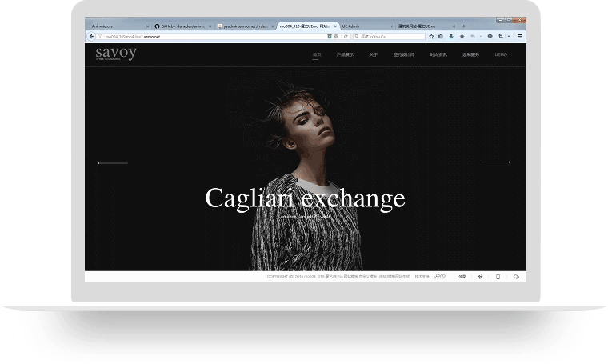Open the UEMO navigation item

coord(501,54)
